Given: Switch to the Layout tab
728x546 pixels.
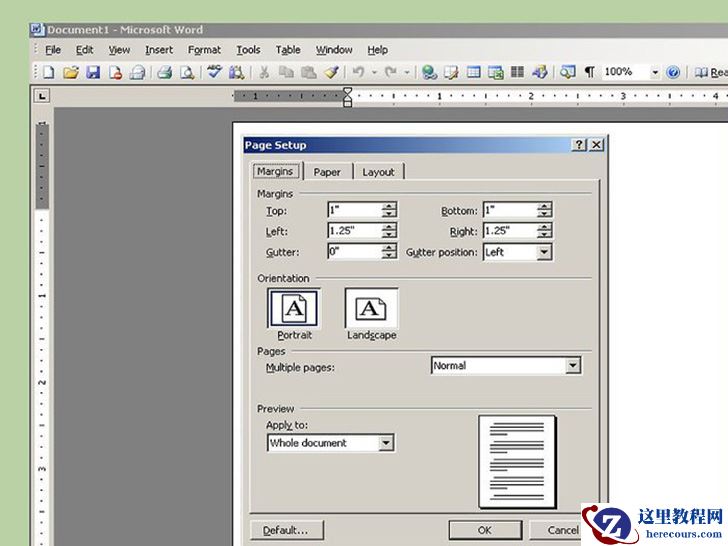Looking at the screenshot, I should (x=378, y=172).
